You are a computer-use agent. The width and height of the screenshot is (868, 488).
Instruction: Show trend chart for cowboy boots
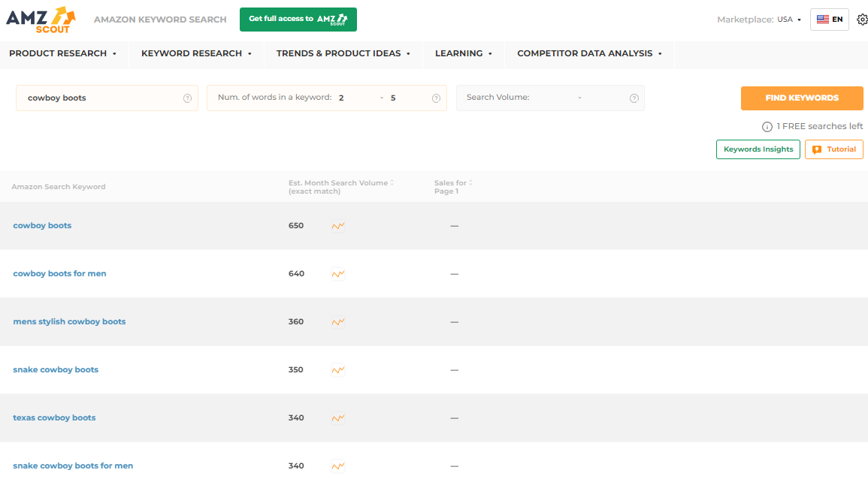338,226
